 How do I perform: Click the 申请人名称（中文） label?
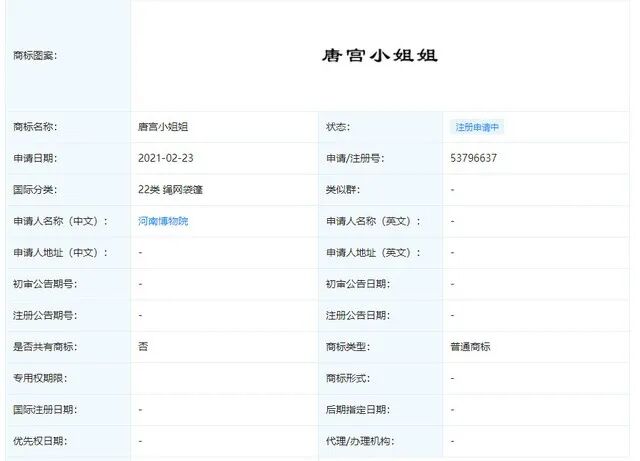tap(60, 221)
